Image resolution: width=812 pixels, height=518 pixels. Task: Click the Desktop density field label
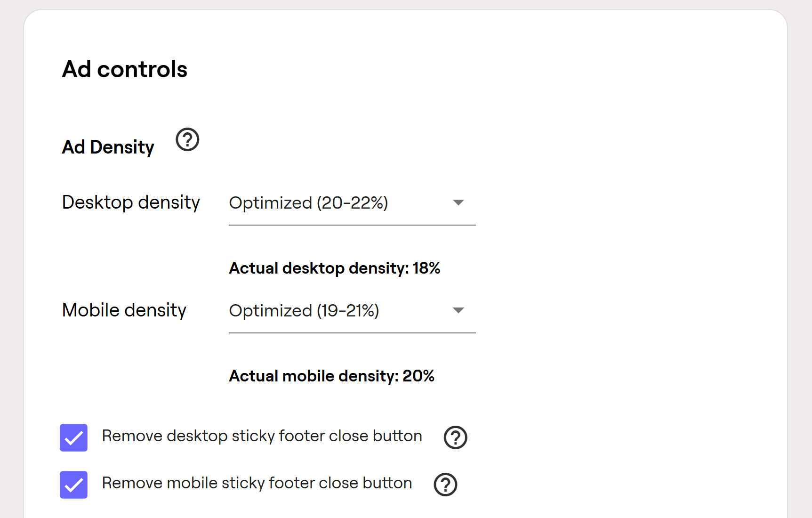[x=131, y=202]
